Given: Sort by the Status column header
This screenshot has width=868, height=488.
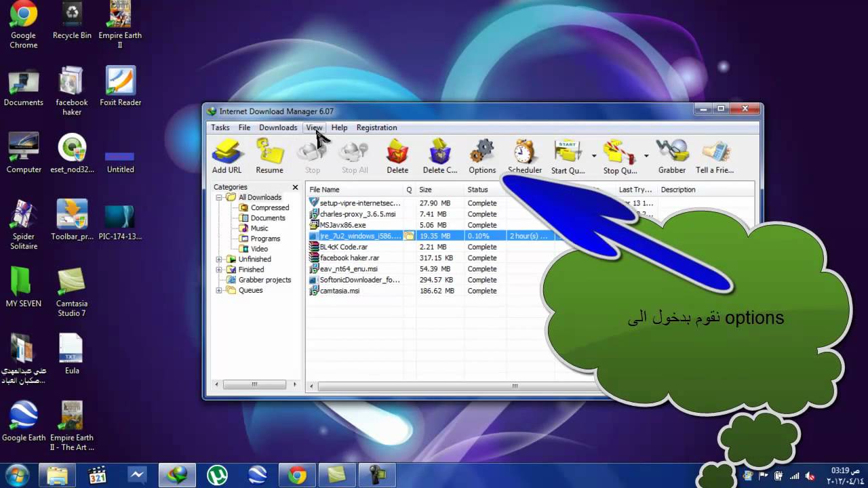Looking at the screenshot, I should (486, 190).
